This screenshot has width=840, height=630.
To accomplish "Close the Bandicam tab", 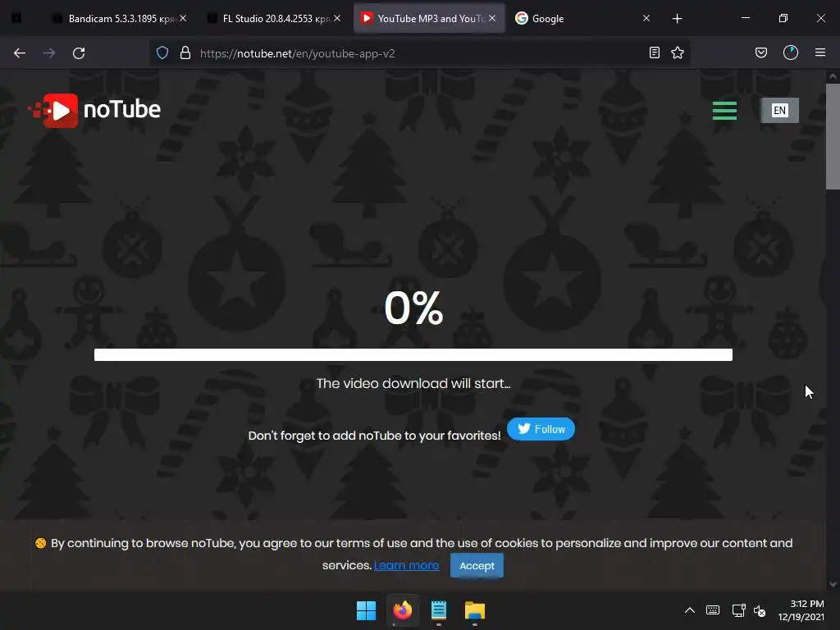I will [183, 18].
